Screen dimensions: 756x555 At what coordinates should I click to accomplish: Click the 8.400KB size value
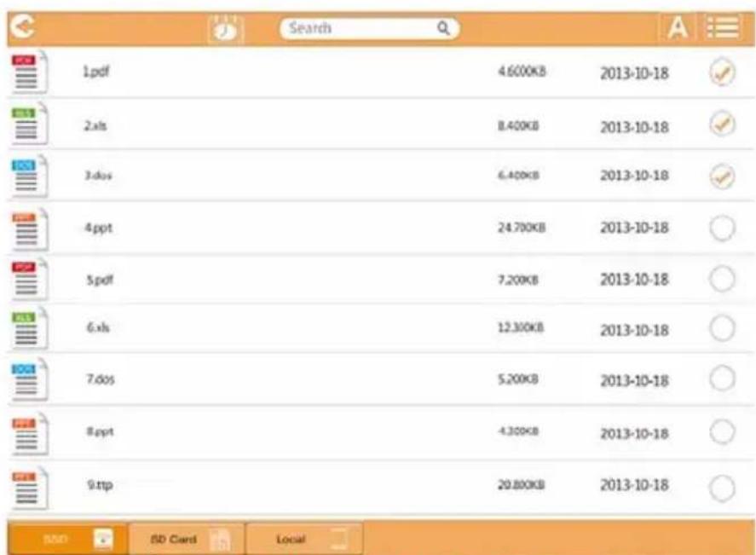pyautogui.click(x=518, y=126)
